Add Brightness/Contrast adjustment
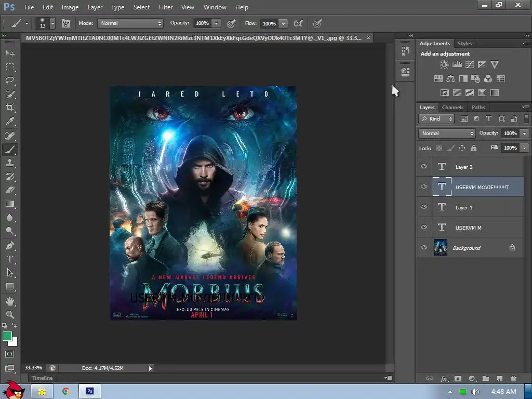 tap(444, 64)
